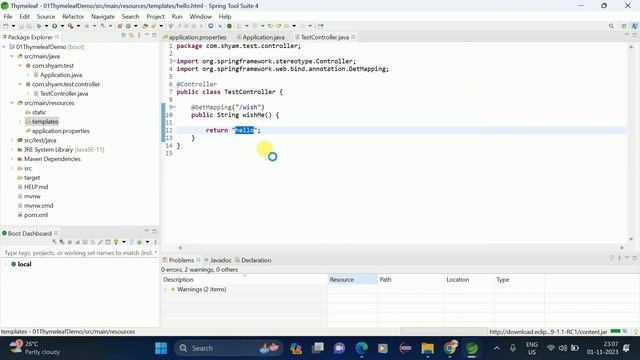Minimize the Boot Dashboard panel

(x=147, y=231)
